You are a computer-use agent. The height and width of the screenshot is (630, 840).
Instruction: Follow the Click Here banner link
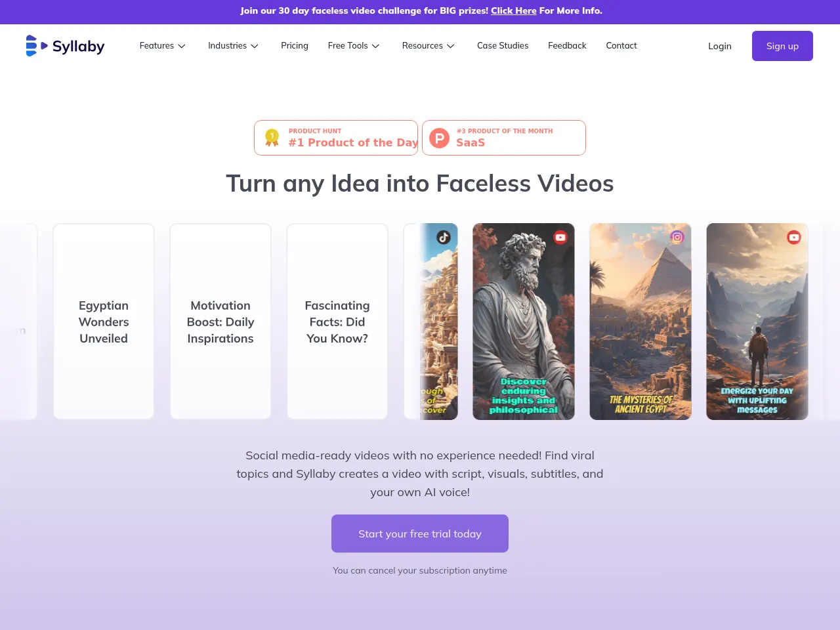point(513,10)
